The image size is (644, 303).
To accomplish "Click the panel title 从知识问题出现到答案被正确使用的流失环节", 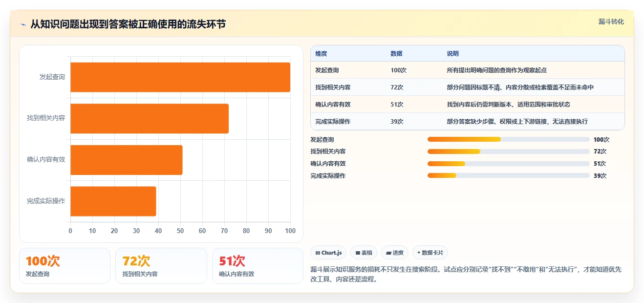I will (x=128, y=24).
